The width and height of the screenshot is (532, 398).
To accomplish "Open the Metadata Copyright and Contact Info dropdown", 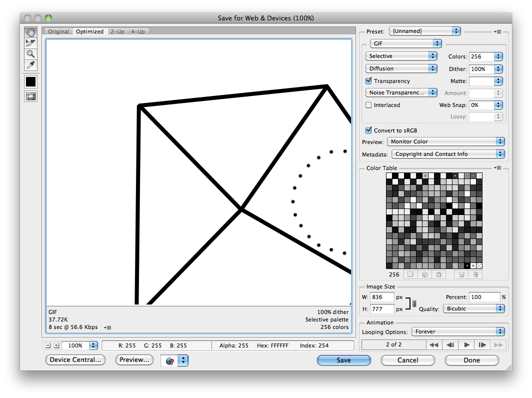I will pos(448,154).
